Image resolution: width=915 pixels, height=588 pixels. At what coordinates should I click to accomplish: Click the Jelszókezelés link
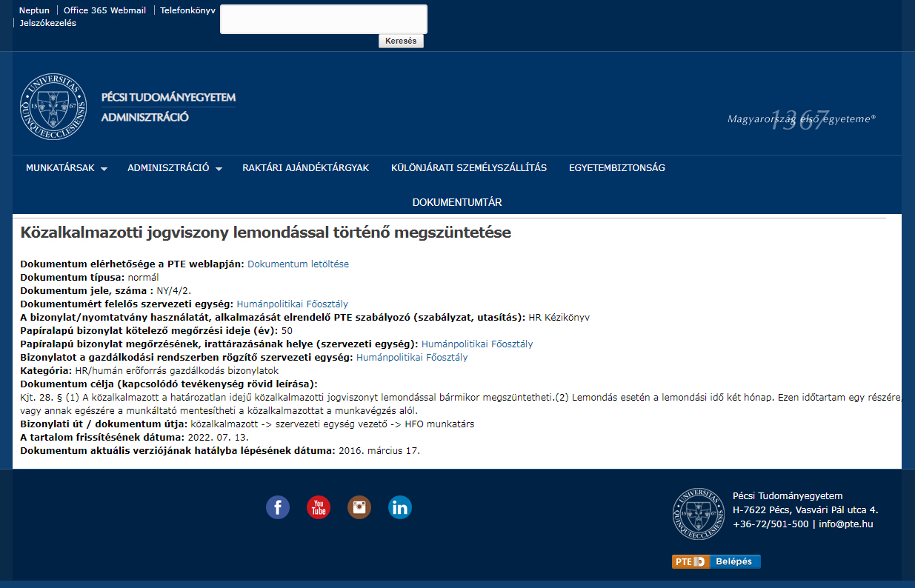(47, 23)
